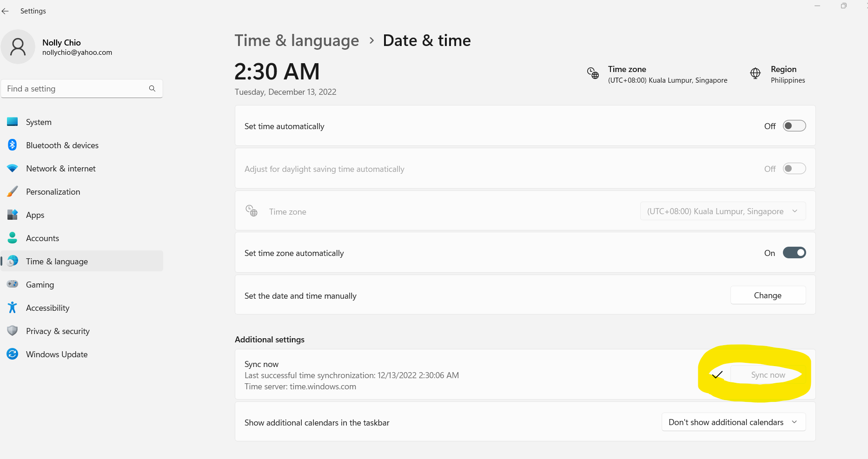Image resolution: width=868 pixels, height=459 pixels.
Task: Expand the additional calendars dropdown
Action: [x=733, y=422]
